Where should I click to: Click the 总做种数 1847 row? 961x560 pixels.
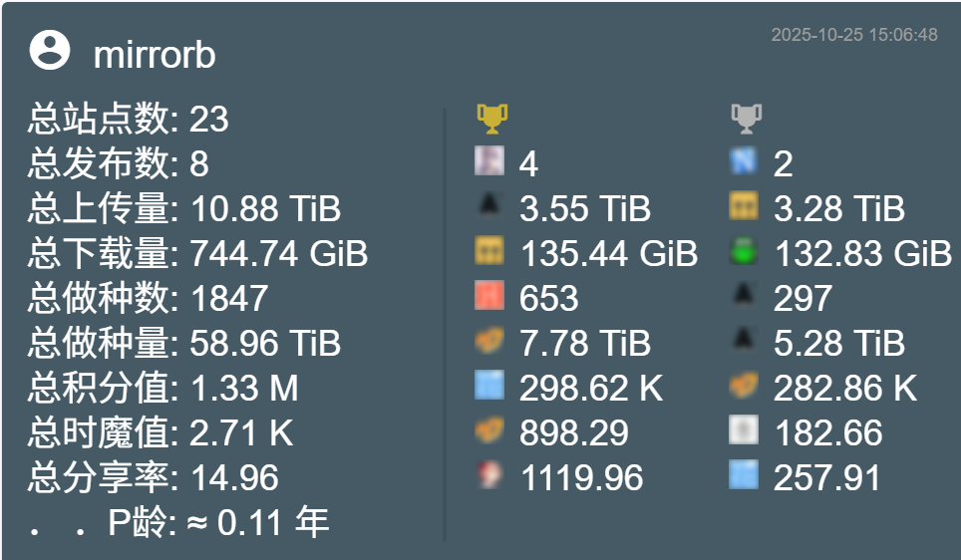(x=148, y=298)
